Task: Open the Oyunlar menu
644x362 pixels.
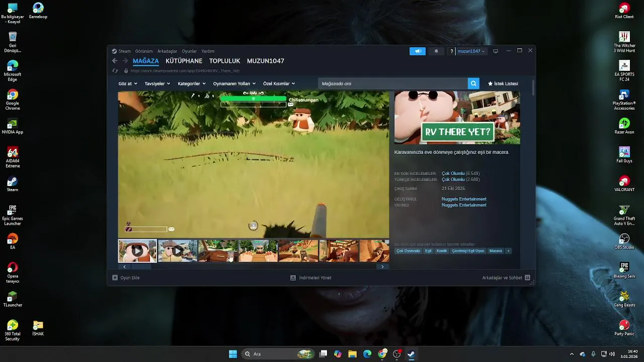Action: [190, 51]
